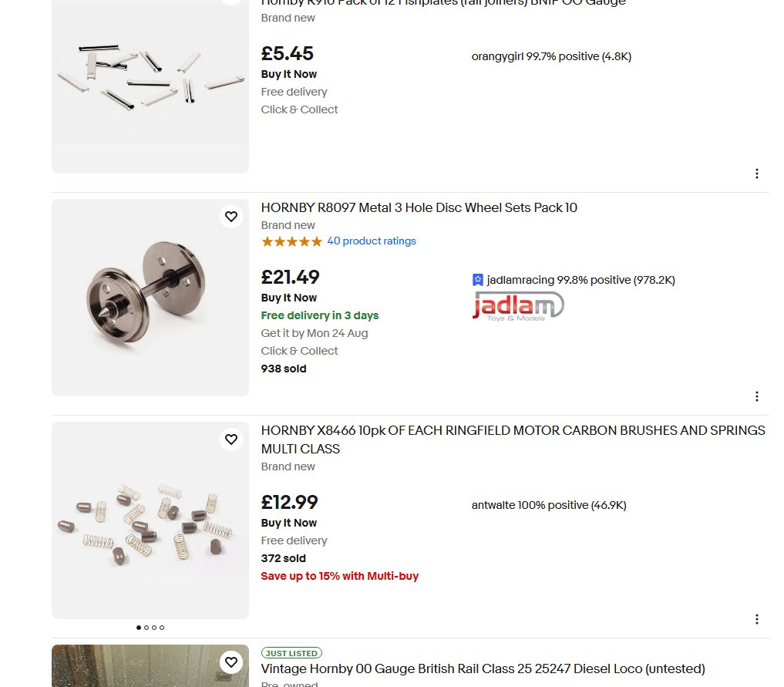Viewport: 784px width, 687px height.
Task: Click jadlamracing top rated seller badge
Action: (477, 280)
